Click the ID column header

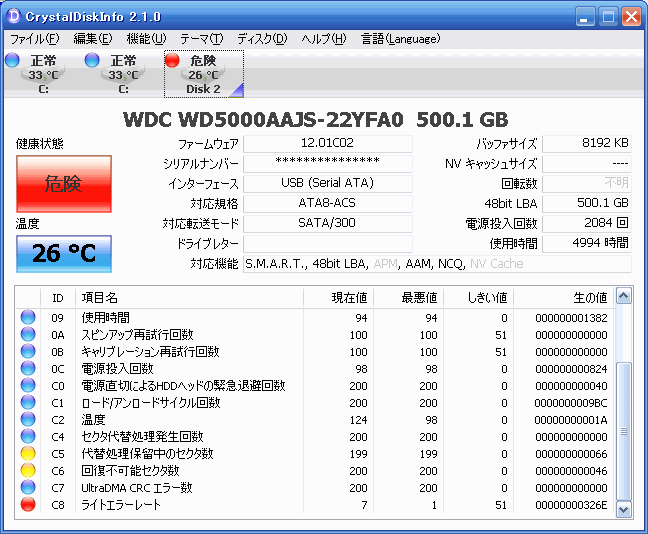(x=58, y=298)
